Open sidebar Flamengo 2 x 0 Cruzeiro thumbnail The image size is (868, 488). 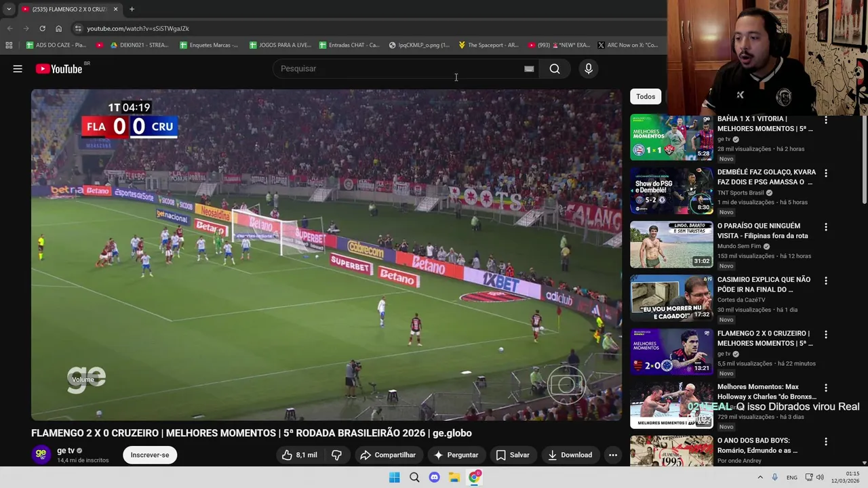point(671,352)
